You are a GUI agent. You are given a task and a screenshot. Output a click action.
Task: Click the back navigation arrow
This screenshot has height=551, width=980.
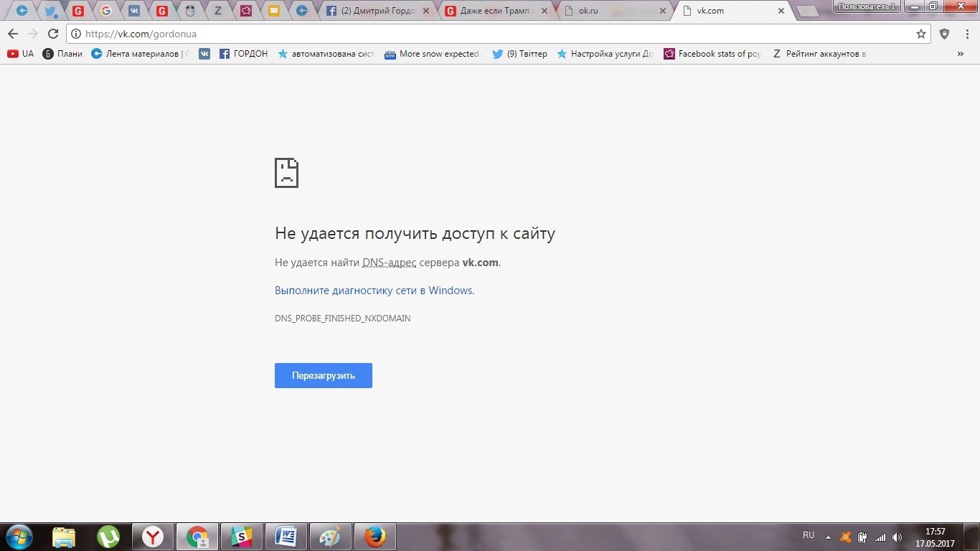12,34
